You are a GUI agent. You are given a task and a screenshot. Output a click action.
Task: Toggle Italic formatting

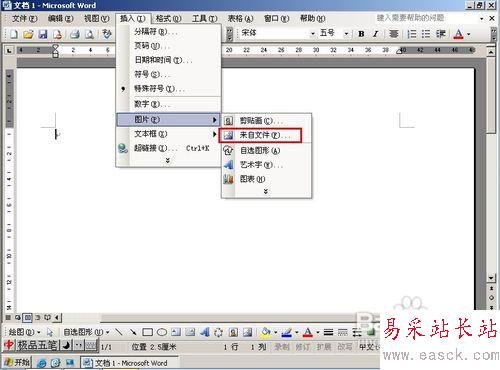click(x=376, y=34)
